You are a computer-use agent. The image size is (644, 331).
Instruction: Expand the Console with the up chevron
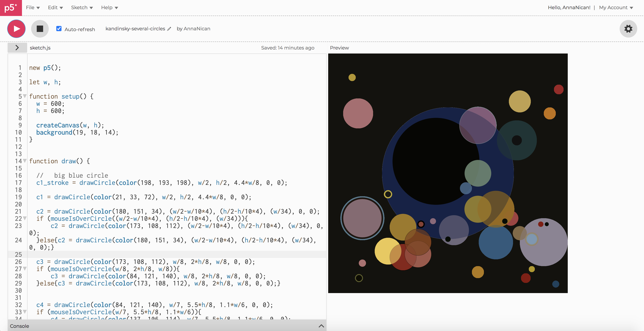(321, 326)
